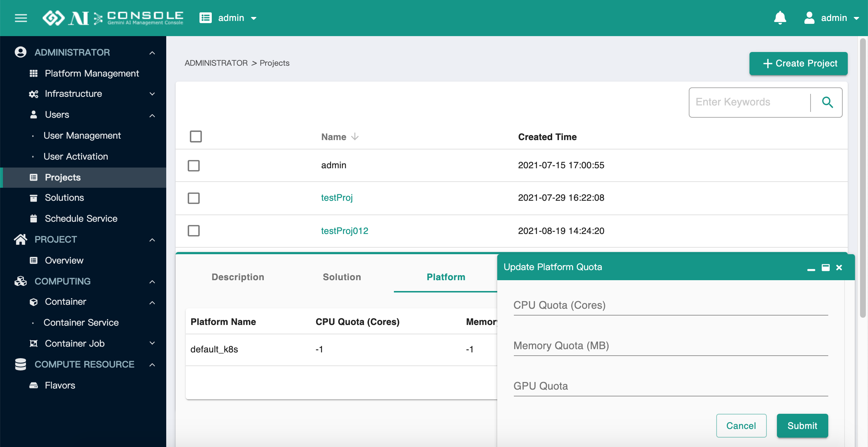Click the default_k8s platform row
Image resolution: width=868 pixels, height=447 pixels.
(341, 350)
